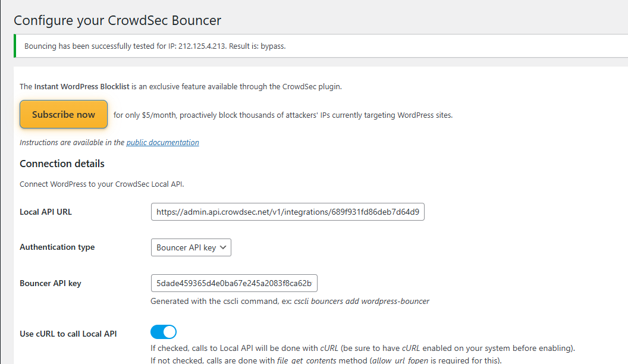Click the 'If not checked' file_get_contents description
This screenshot has height=364, width=628.
click(x=326, y=360)
